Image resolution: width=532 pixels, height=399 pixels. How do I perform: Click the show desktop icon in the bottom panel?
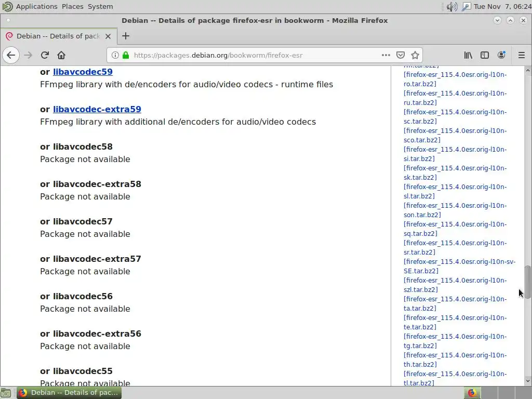pos(6,393)
